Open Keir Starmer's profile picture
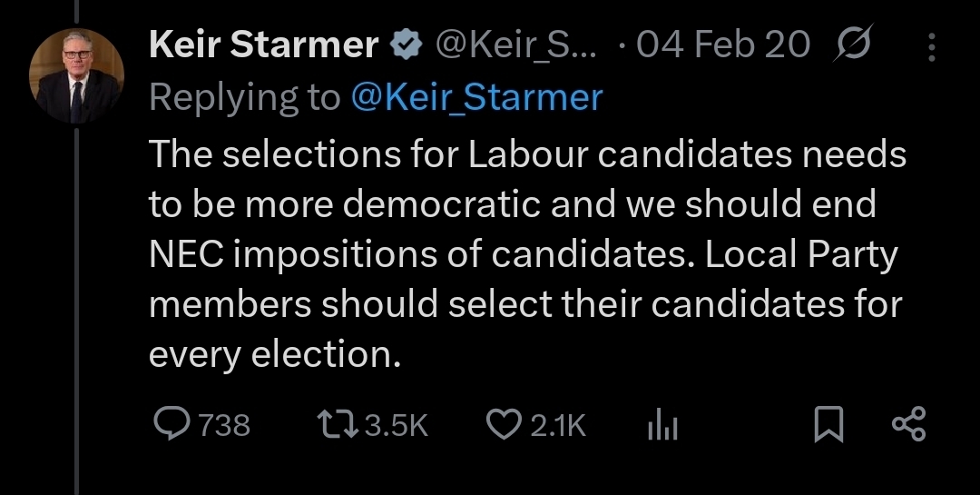 (x=77, y=76)
